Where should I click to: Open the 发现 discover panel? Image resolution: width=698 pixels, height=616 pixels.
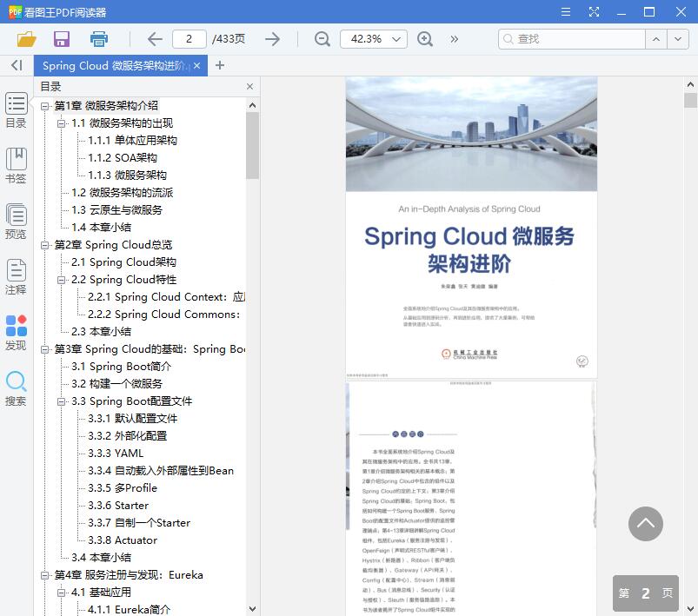pos(16,333)
